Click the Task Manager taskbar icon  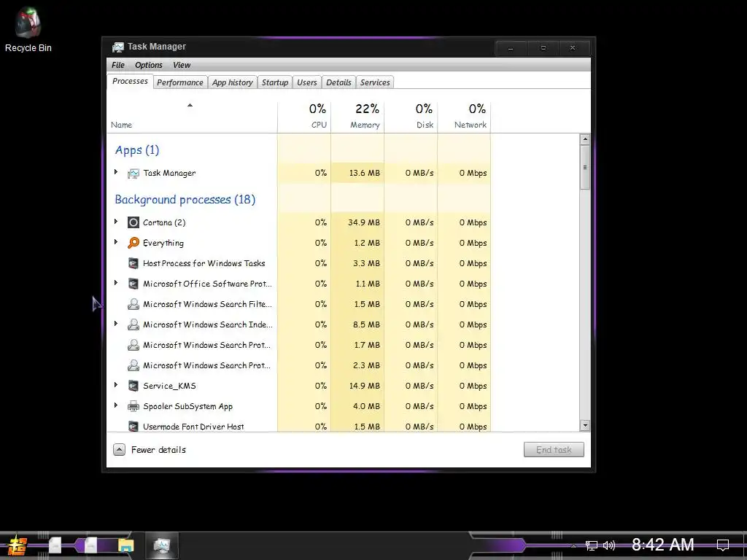coord(161,545)
